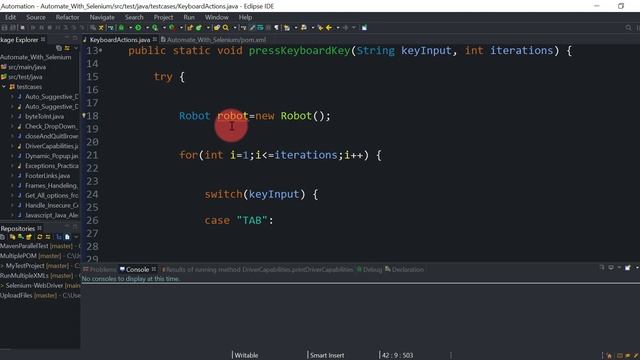The image size is (640, 360).
Task: Open the Run menu
Action: 189,17
